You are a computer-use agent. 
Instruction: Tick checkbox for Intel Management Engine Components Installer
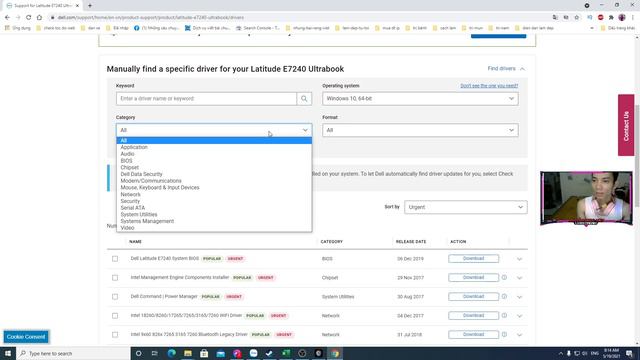(x=115, y=278)
